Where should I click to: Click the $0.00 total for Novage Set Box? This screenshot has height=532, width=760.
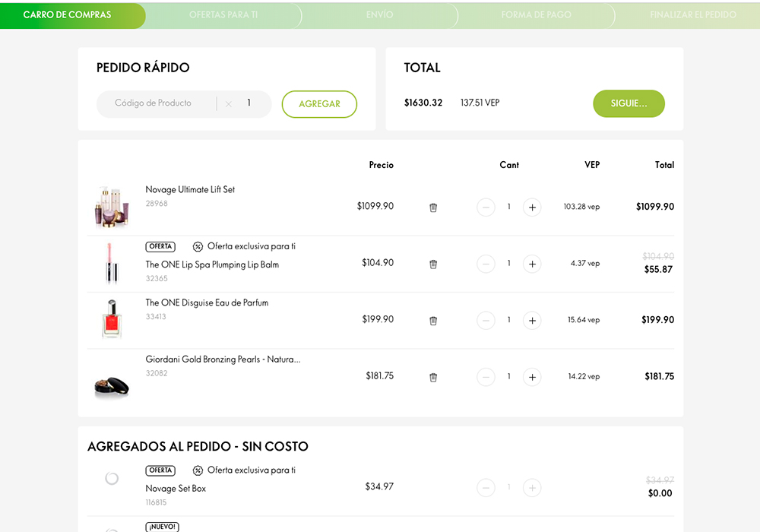click(660, 493)
